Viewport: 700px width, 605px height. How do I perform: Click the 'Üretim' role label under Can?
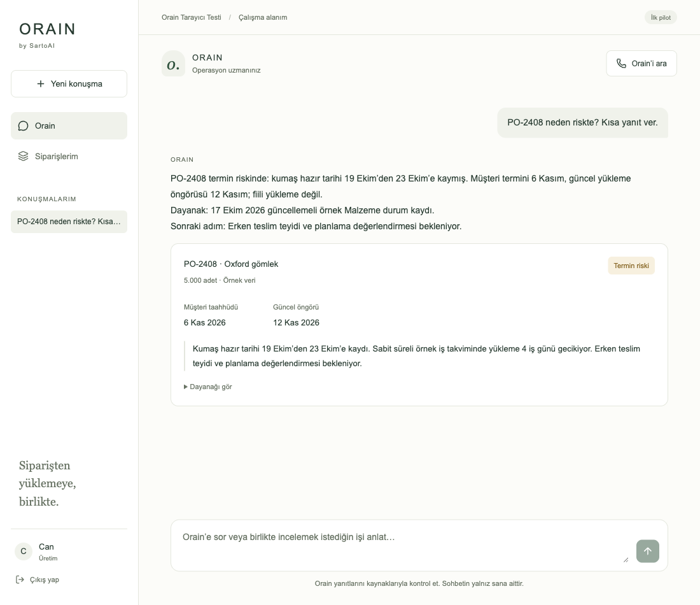48,558
